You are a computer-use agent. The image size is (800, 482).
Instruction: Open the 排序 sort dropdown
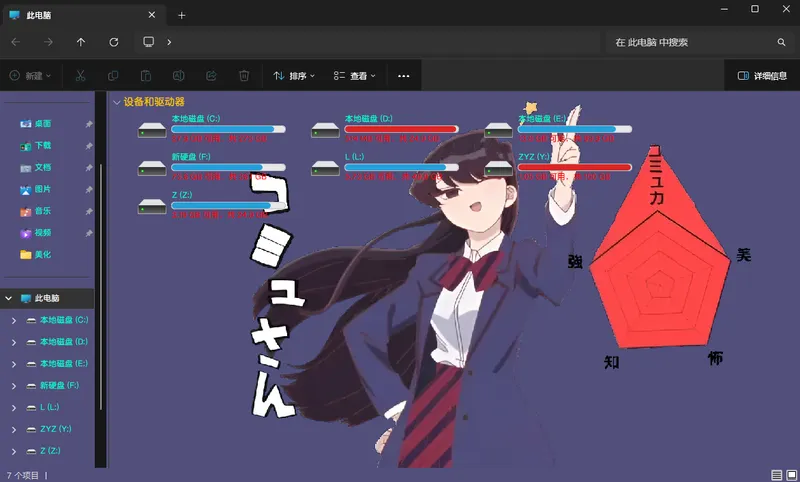(294, 76)
